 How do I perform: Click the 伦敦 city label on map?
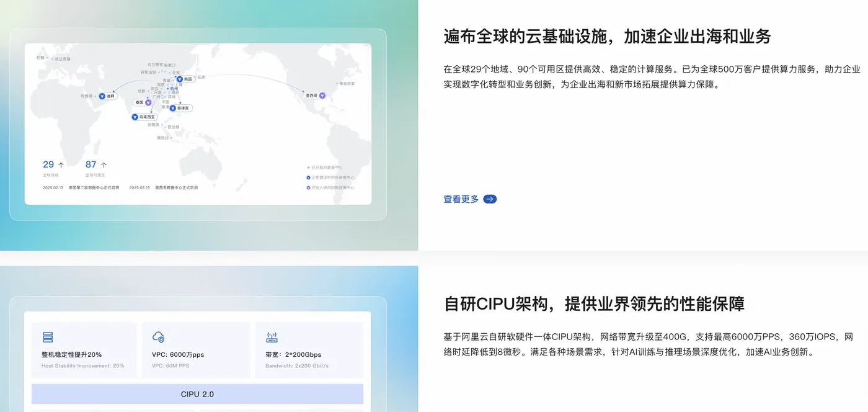pos(40,58)
